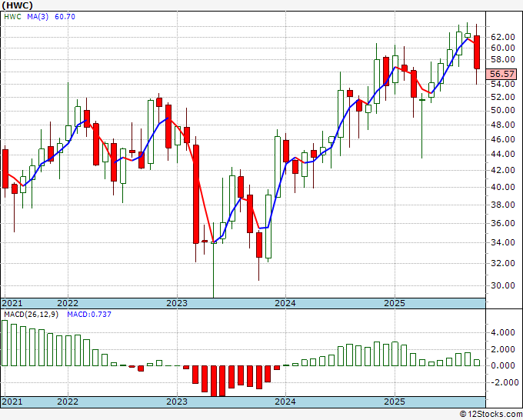This screenshot has width=523, height=420.
Task: Click the "32.00" price axis label
Action: click(503, 263)
